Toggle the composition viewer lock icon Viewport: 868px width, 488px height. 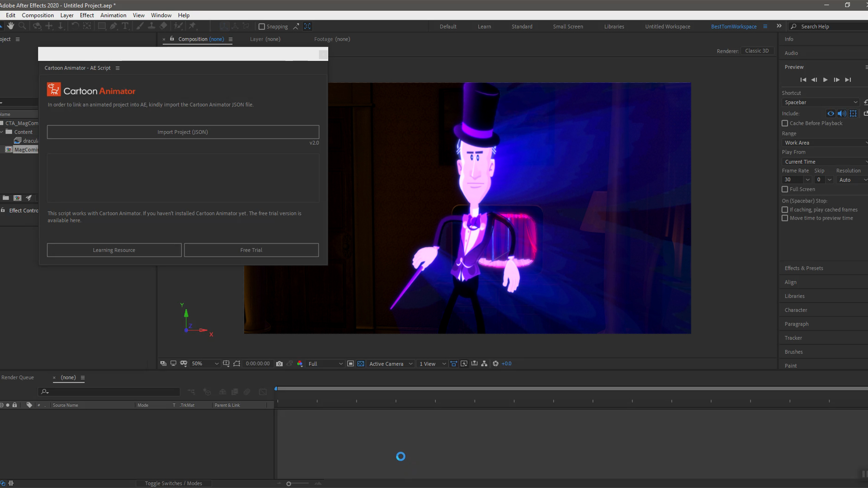[172, 39]
